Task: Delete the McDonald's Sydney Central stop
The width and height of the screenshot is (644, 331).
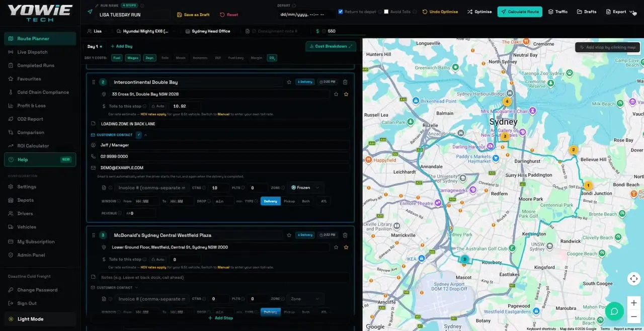Action: (x=345, y=235)
